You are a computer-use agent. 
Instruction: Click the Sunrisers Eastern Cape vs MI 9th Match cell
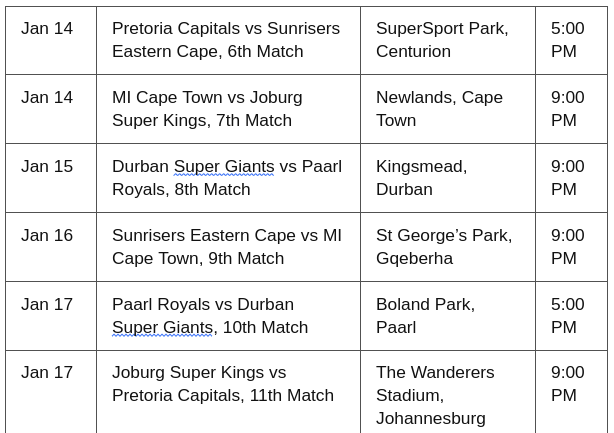coord(228,247)
